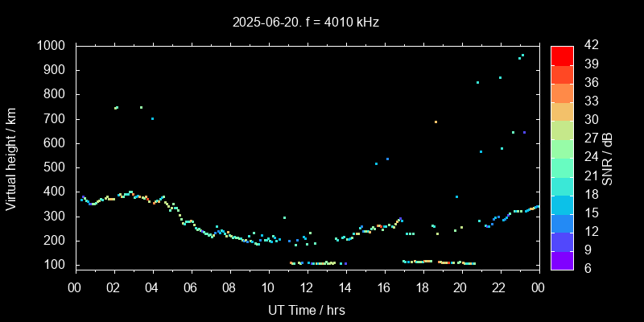This screenshot has height=322, width=644.
Task: Click the 20 tick label on time axis
Action: tap(460, 287)
